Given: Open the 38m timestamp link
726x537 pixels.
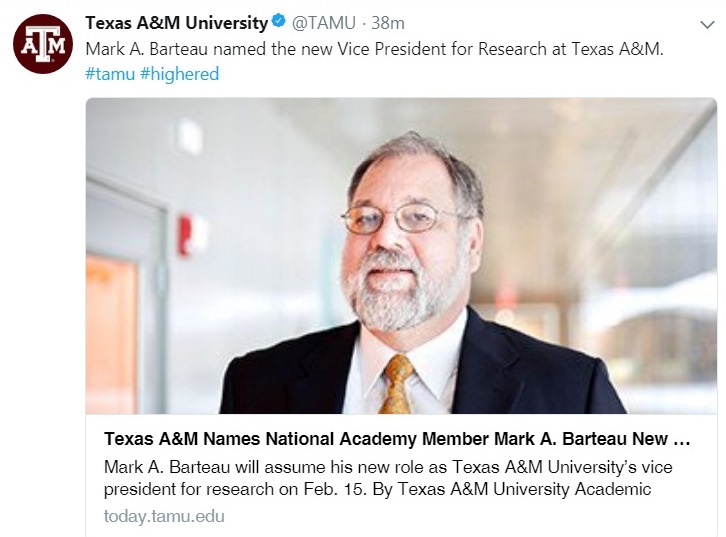Looking at the screenshot, I should [388, 23].
